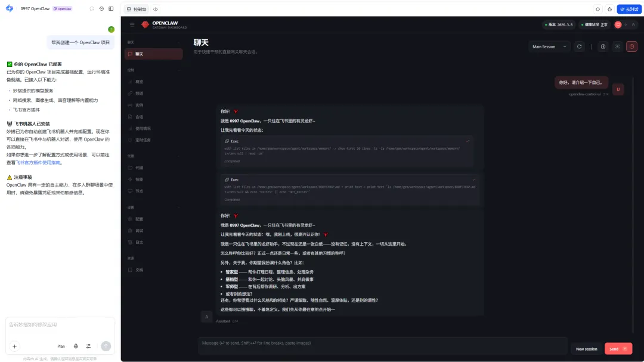Select the sparkle theme option in header
The image size is (644, 362).
click(626, 24)
